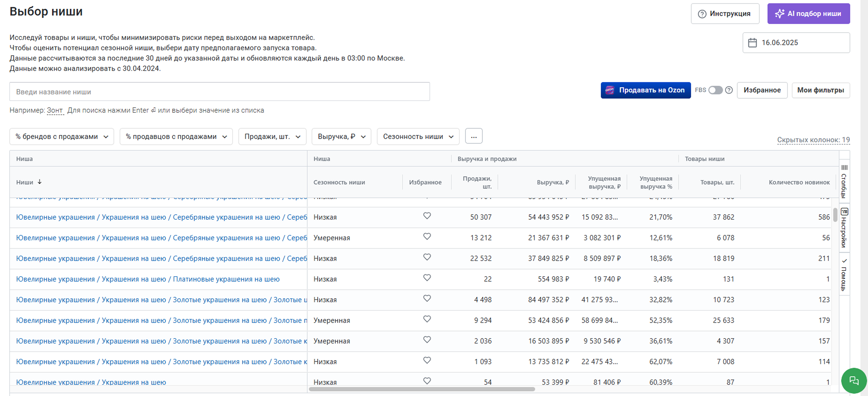Open the Выручка, ₽ filter dropdown

coord(341,136)
